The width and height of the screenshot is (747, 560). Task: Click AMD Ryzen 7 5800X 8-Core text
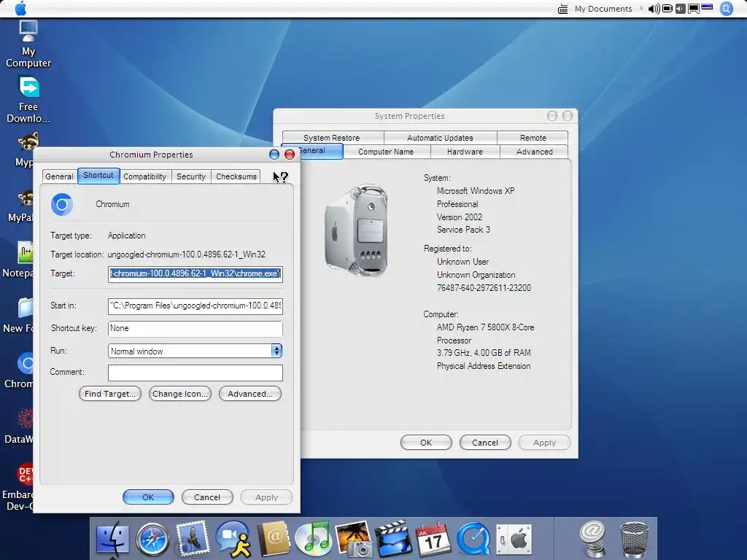tap(485, 327)
